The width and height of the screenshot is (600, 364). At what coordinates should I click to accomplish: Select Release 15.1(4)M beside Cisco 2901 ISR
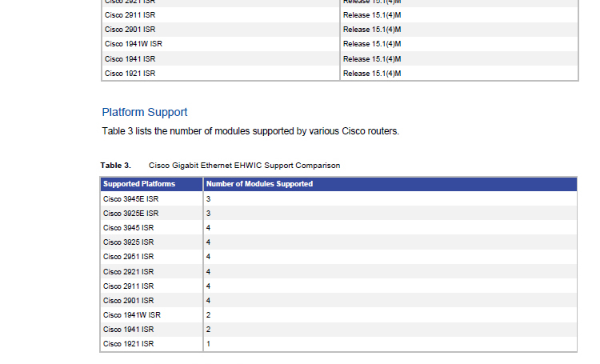[x=372, y=30]
